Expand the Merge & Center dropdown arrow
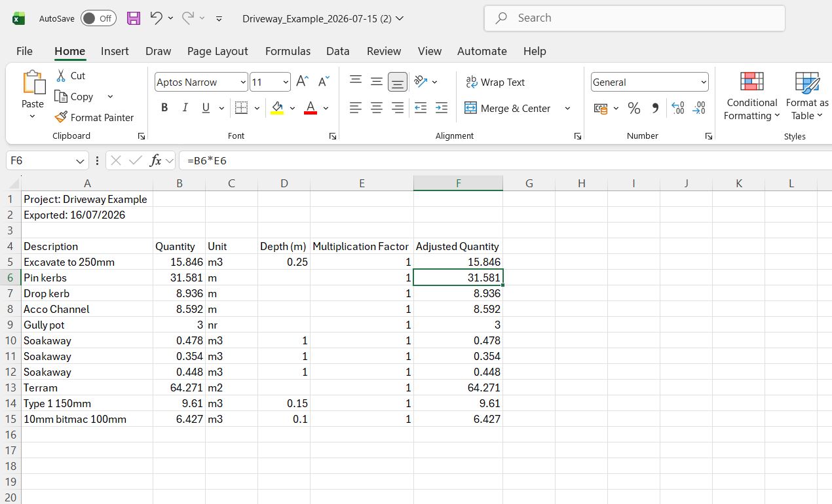Viewport: 832px width, 504px height. coord(567,109)
